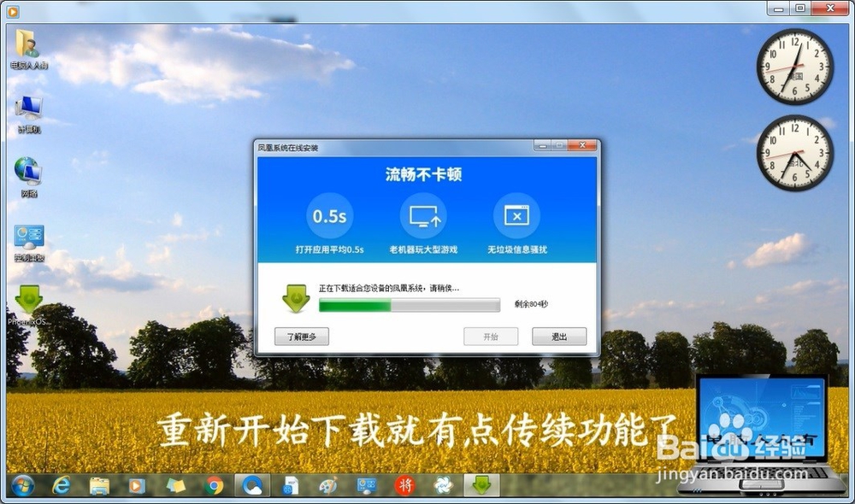The image size is (855, 504).
Task: Click the 打开应用平均0.5s caption
Action: [x=329, y=249]
